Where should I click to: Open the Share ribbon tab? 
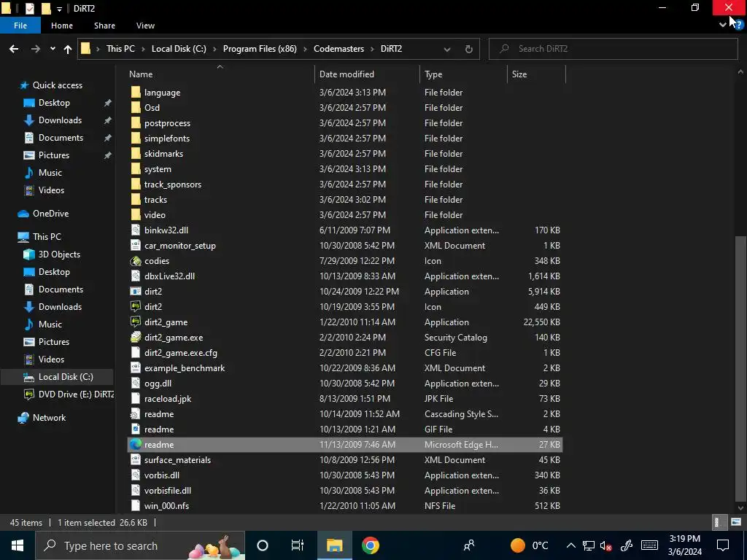coord(104,26)
